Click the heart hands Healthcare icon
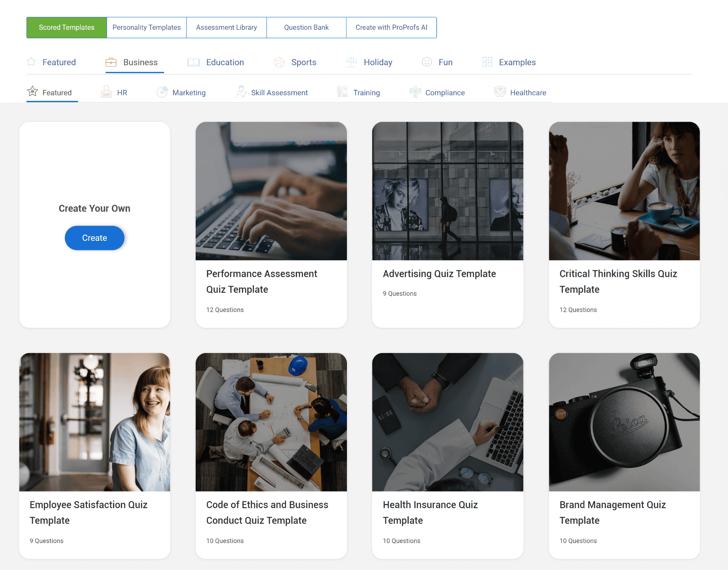 (x=500, y=92)
